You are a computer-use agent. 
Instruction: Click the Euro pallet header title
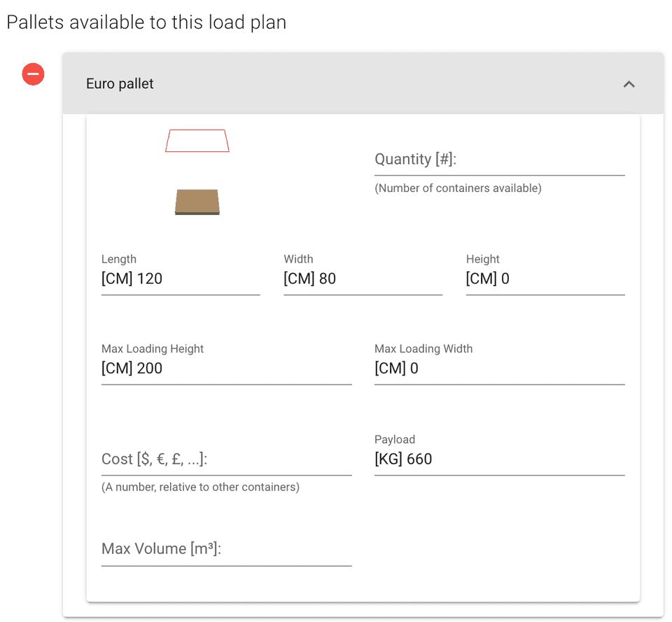(x=120, y=84)
